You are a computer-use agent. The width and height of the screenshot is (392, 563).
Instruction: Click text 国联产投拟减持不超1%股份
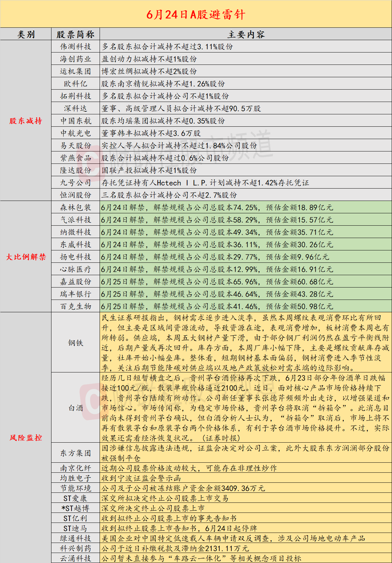[x=149, y=170]
